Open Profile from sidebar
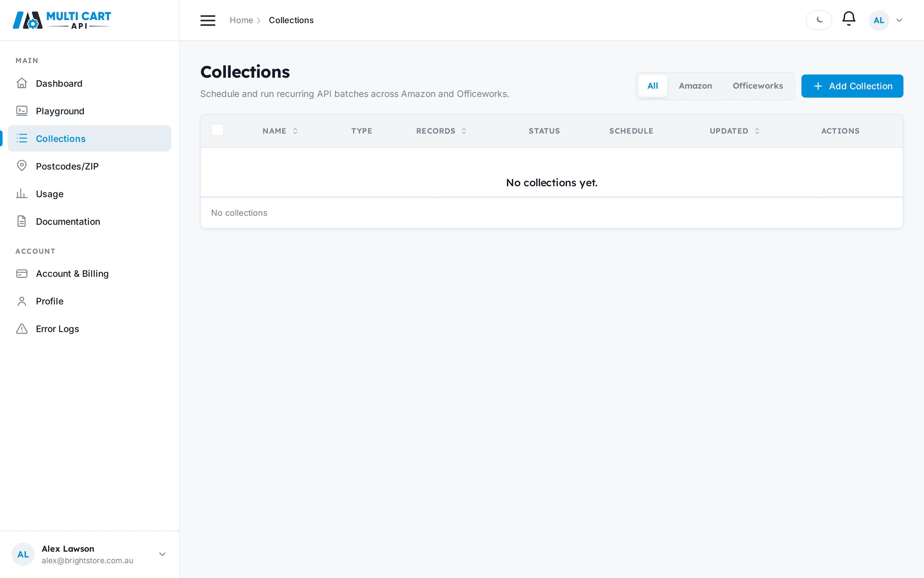924x578 pixels. pyautogui.click(x=89, y=301)
